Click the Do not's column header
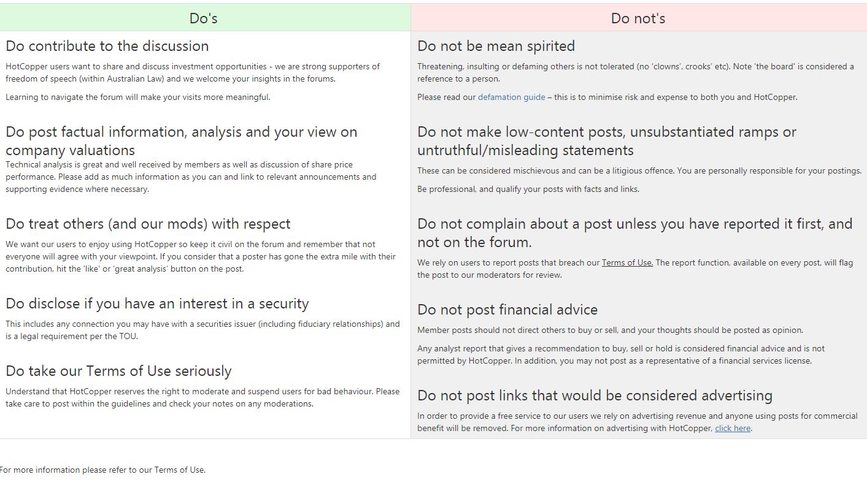Screen dimensions: 867x504 [x=638, y=18]
